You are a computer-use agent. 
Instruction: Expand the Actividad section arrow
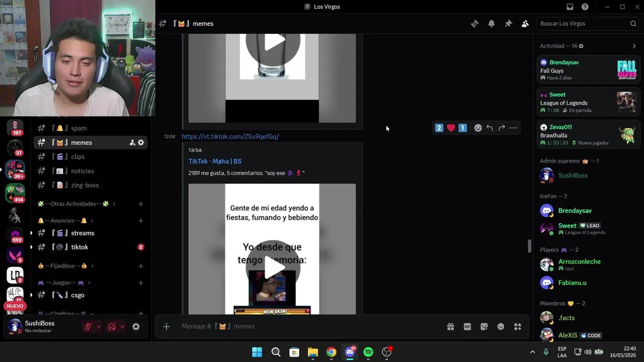(634, 46)
